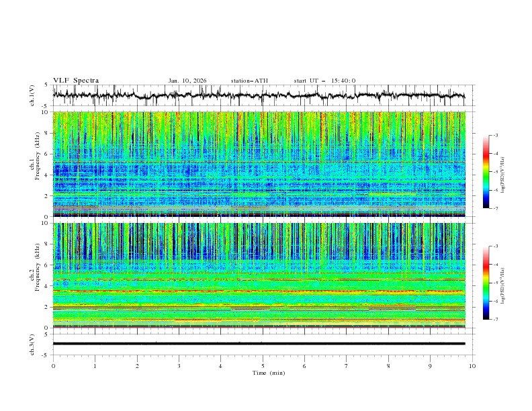The width and height of the screenshot is (532, 411).
Task: Select the ch.2 color bar "log(PSD)(V²/Hz)" label
Action: tap(503, 286)
